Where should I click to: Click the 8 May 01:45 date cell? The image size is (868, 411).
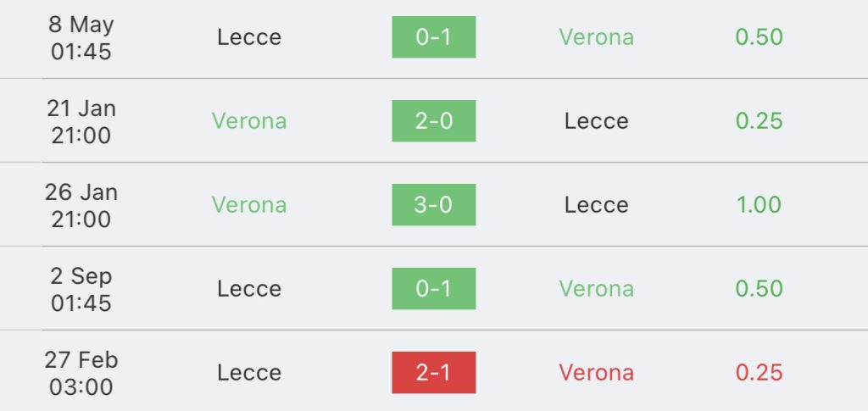point(81,37)
